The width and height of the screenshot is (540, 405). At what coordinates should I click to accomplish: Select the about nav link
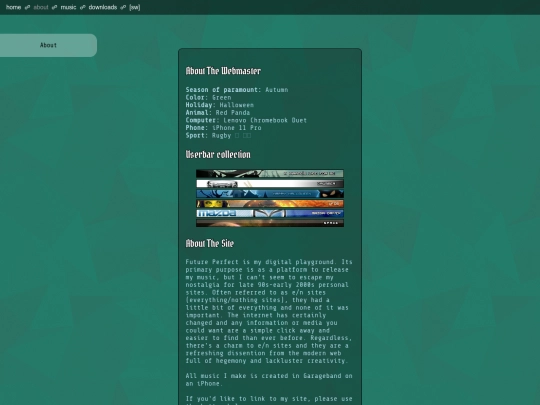coord(41,7)
